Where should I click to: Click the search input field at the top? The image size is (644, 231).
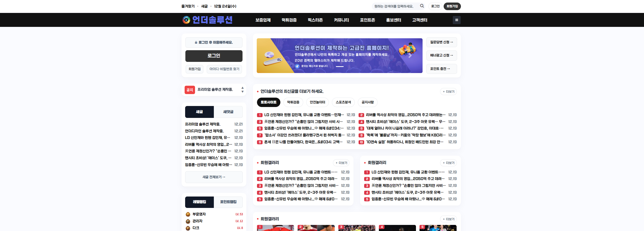395,6
